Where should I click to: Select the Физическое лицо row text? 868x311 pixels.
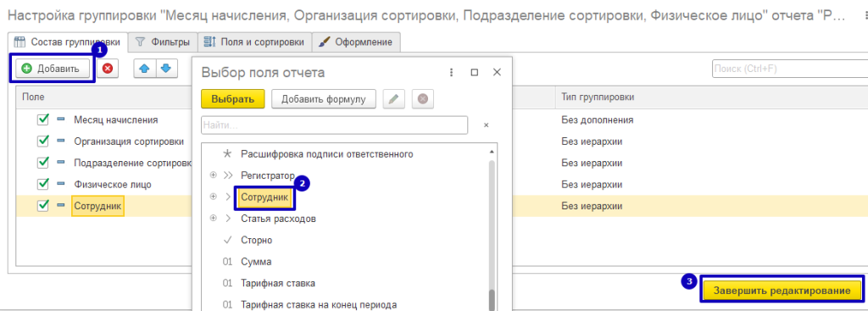(113, 184)
